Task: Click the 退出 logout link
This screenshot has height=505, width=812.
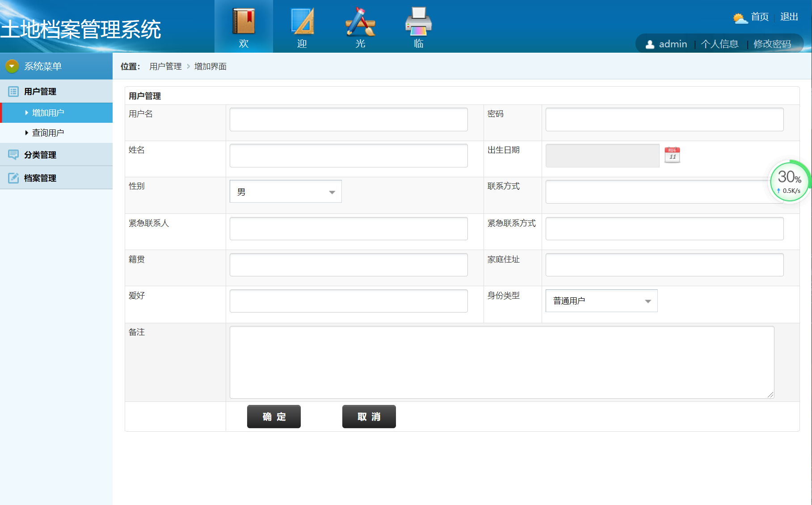Action: point(789,17)
